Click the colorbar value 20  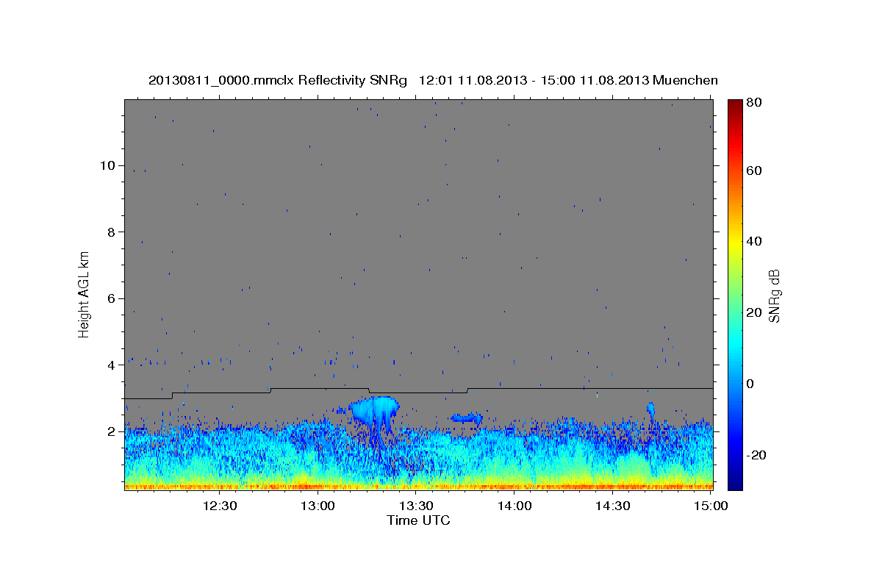[x=754, y=312]
